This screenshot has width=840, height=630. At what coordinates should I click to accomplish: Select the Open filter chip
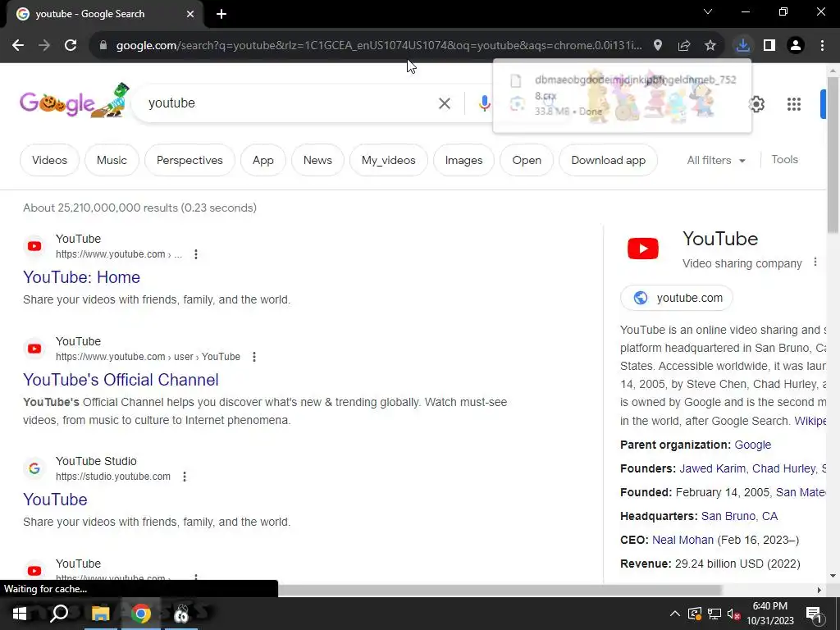point(527,160)
